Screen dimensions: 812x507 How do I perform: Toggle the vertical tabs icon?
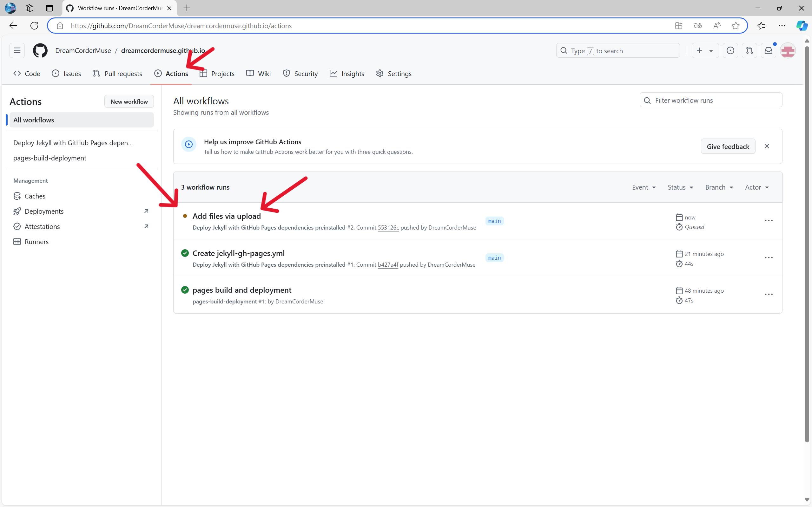49,8
